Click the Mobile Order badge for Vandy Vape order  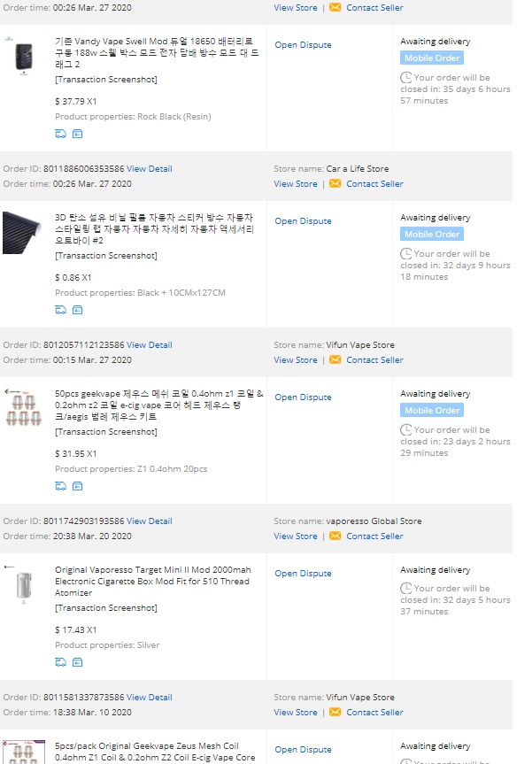pos(432,58)
